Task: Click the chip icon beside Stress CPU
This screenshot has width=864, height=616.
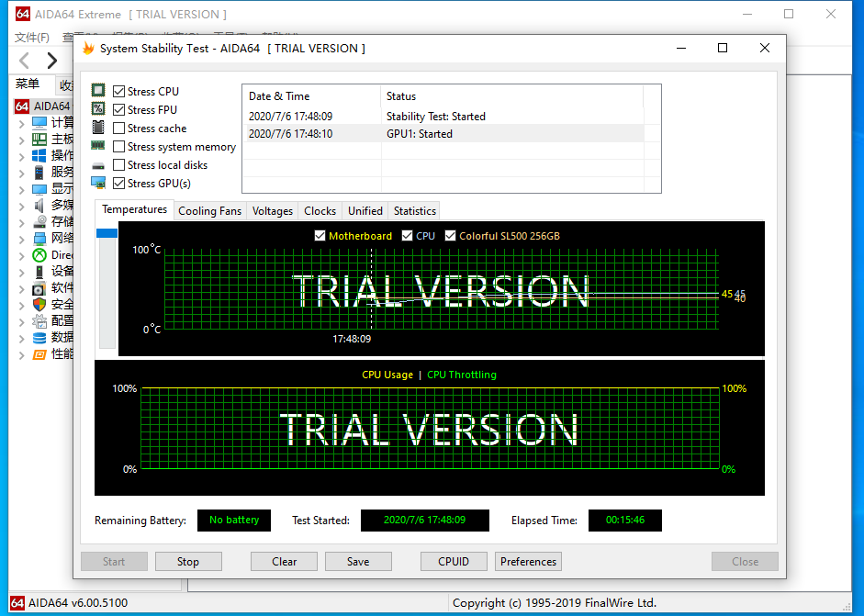Action: coord(98,90)
